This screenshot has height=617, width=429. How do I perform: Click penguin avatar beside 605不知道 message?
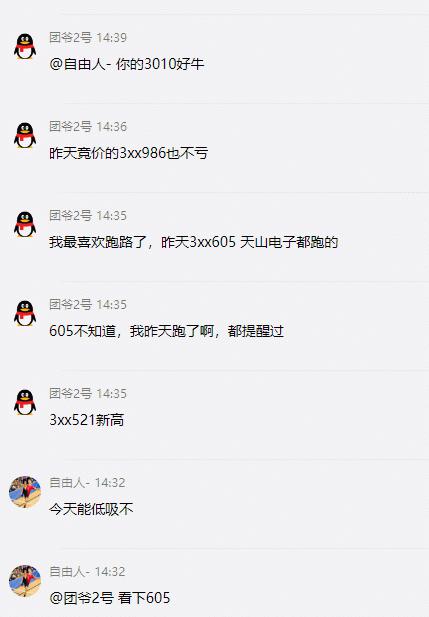tap(25, 313)
